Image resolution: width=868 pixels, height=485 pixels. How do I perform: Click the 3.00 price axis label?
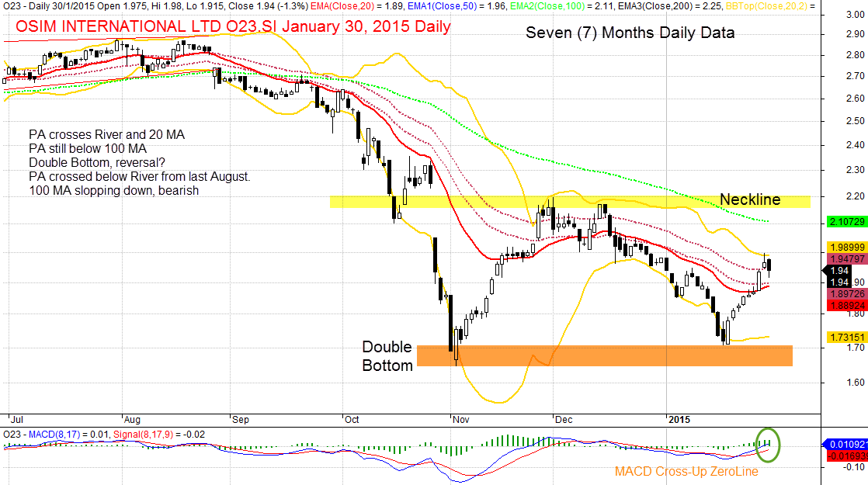(856, 15)
